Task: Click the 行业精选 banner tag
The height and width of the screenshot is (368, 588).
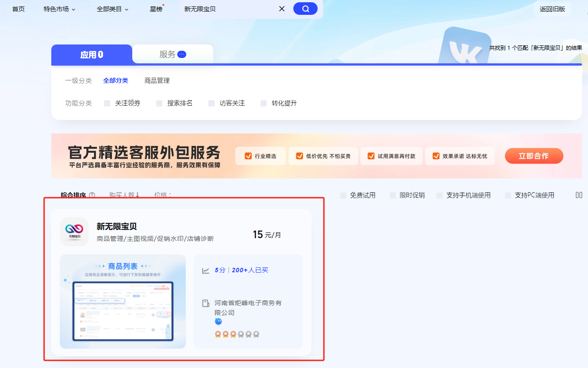Action: [260, 156]
